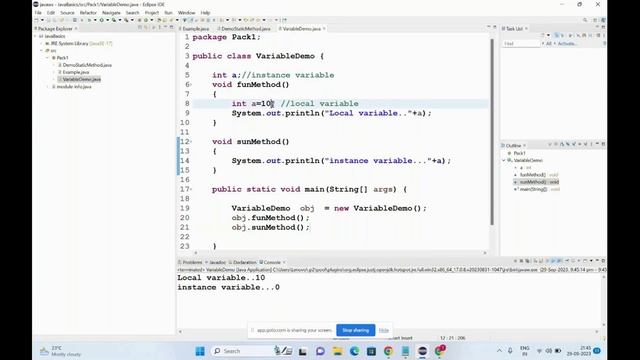Image resolution: width=640 pixels, height=360 pixels.
Task: Click the Eclipse search magnifier icon
Action: click(x=585, y=20)
